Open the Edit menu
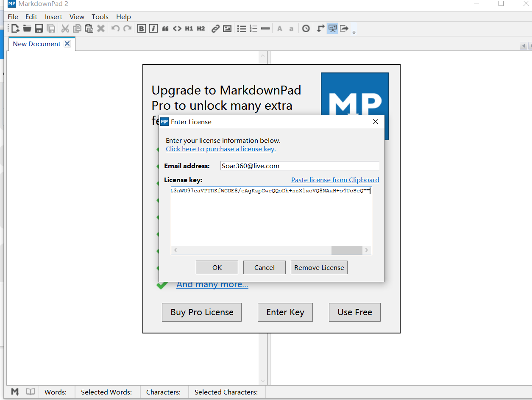The width and height of the screenshot is (532, 400). pos(31,17)
